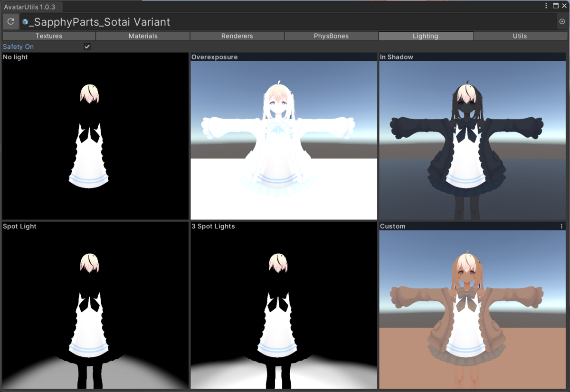Click the Spot Light title text
570x392 pixels.
coord(20,226)
